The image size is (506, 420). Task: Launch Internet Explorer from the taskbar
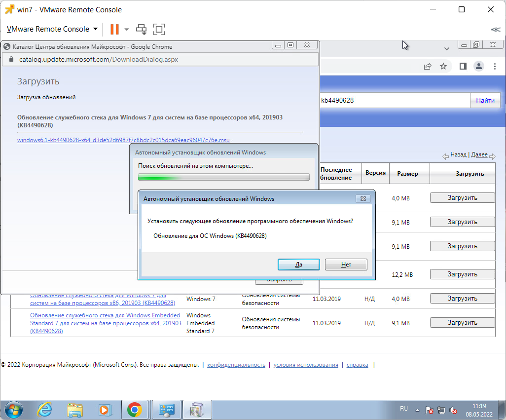click(44, 410)
